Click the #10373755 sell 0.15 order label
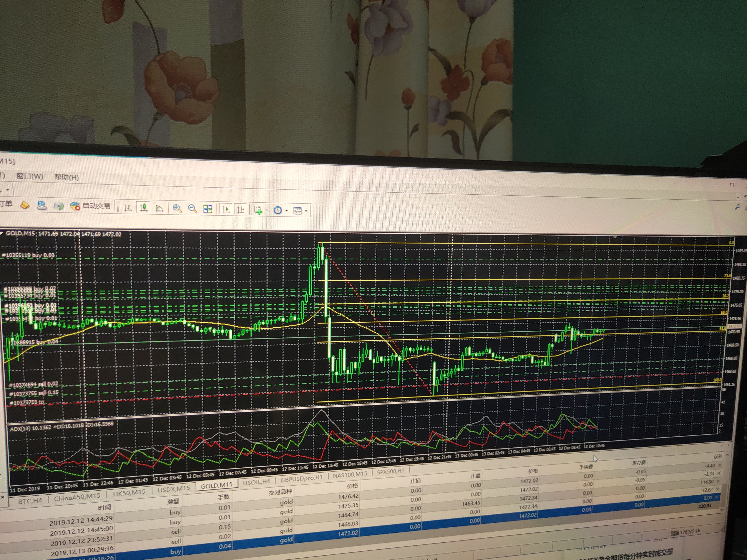This screenshot has height=560, width=747. [34, 393]
